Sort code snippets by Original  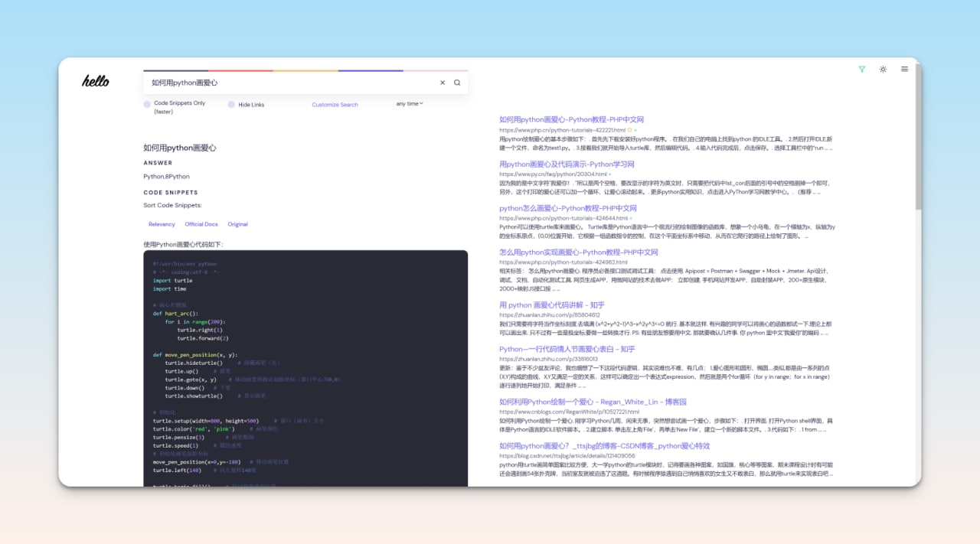pyautogui.click(x=237, y=224)
